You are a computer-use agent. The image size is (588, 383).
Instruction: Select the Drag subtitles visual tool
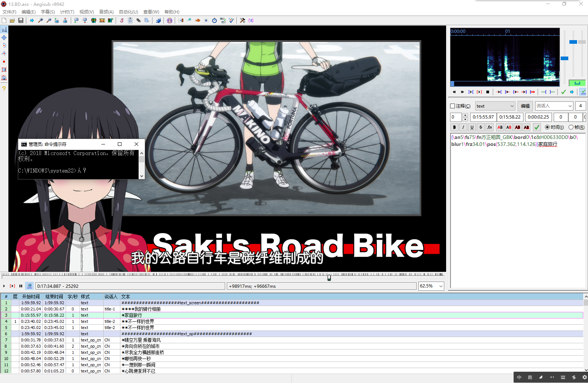(4, 38)
